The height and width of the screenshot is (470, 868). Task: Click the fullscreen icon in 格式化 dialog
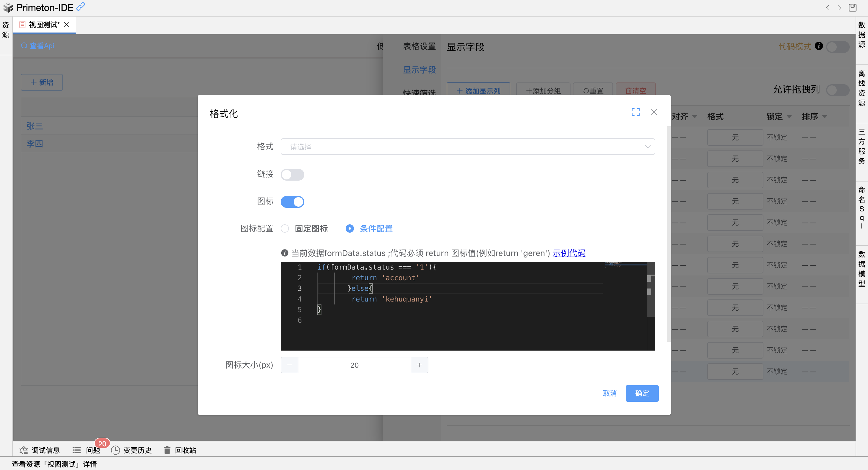coord(635,112)
